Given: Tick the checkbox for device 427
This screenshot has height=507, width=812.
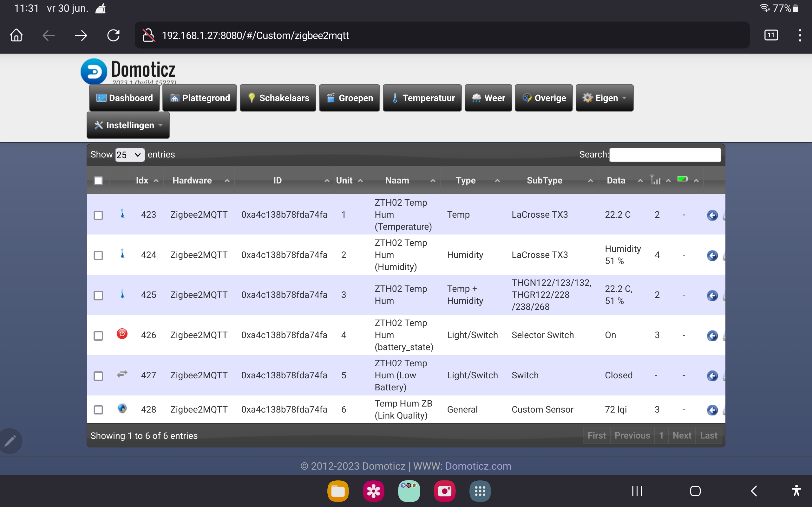Looking at the screenshot, I should 98,376.
